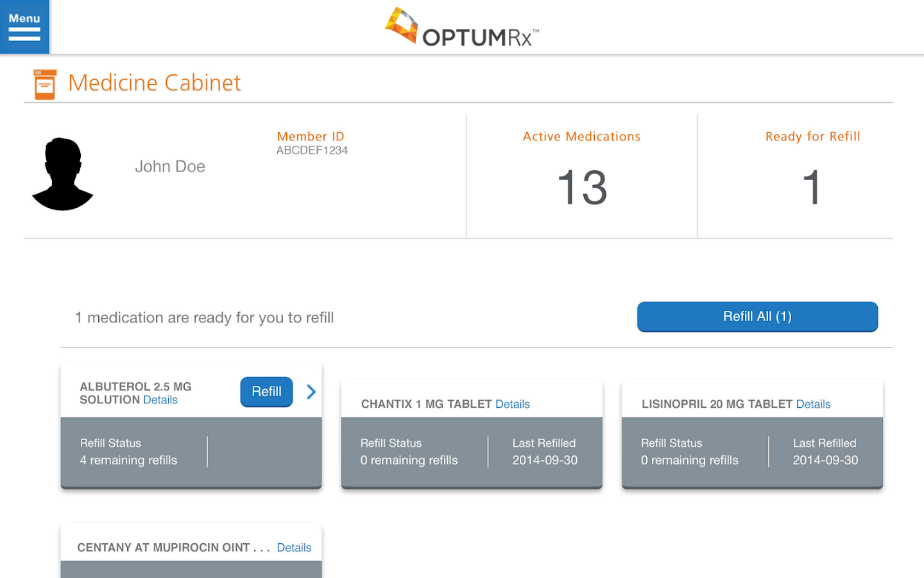Select the Chantix refill status panel
The height and width of the screenshot is (578, 924).
pyautogui.click(x=472, y=452)
